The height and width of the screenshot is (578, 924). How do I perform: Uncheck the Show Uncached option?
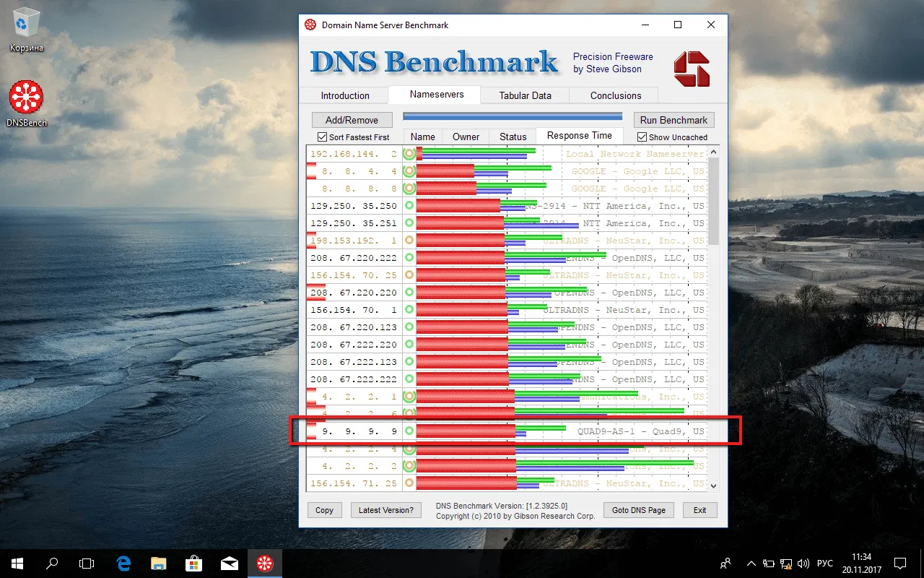[641, 137]
